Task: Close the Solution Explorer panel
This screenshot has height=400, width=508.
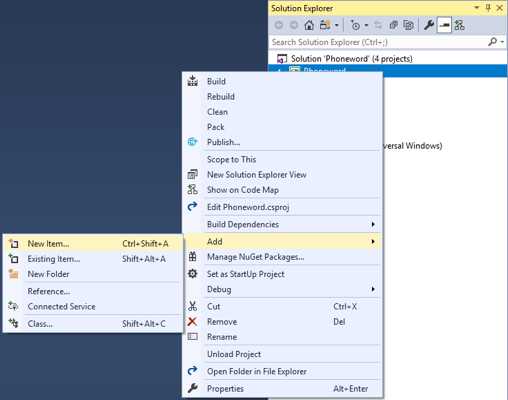Action: tap(500, 8)
